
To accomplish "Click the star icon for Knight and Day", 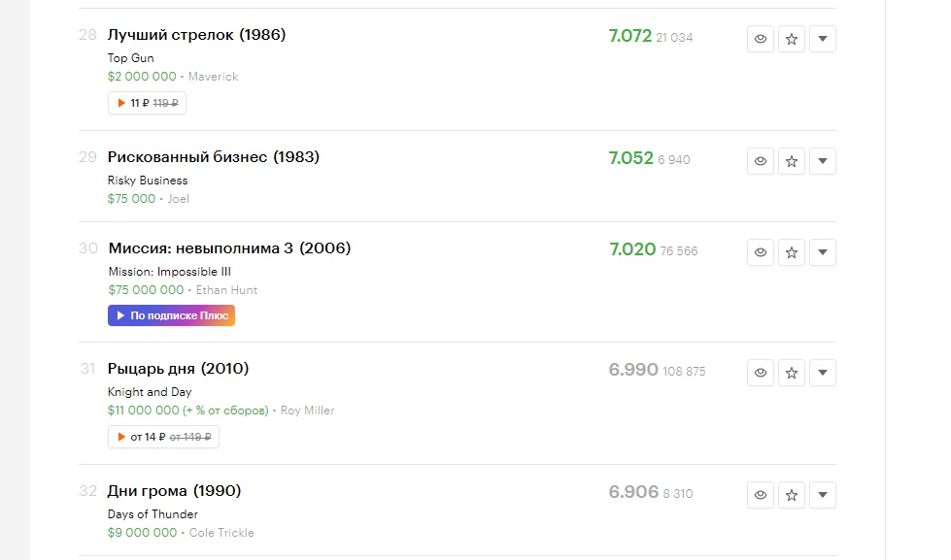I will [792, 373].
